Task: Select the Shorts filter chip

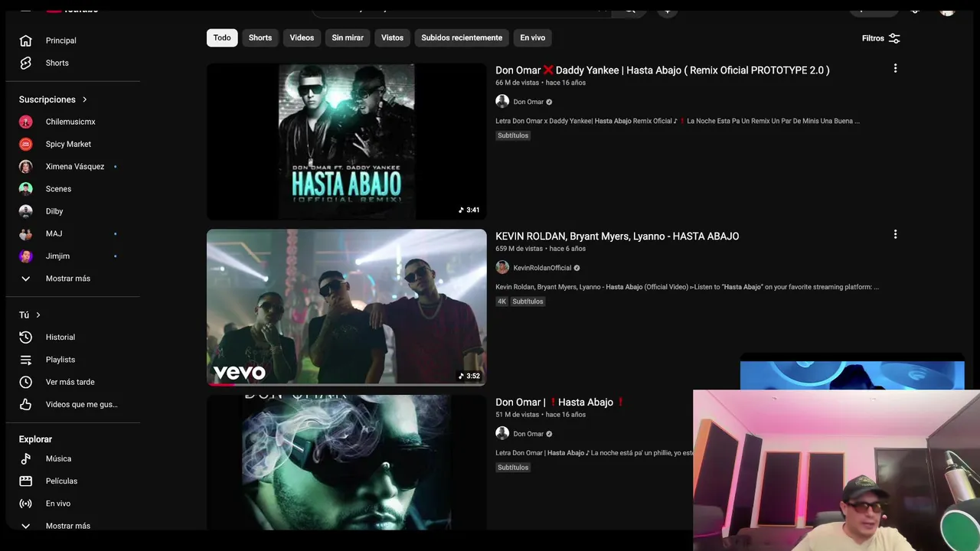Action: [x=260, y=37]
